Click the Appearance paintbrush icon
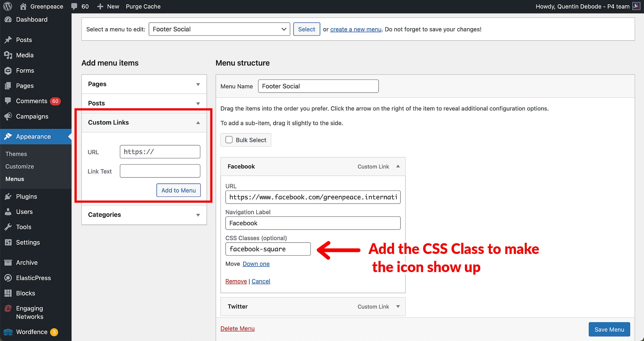Viewport: 644px width, 341px height. [8, 136]
